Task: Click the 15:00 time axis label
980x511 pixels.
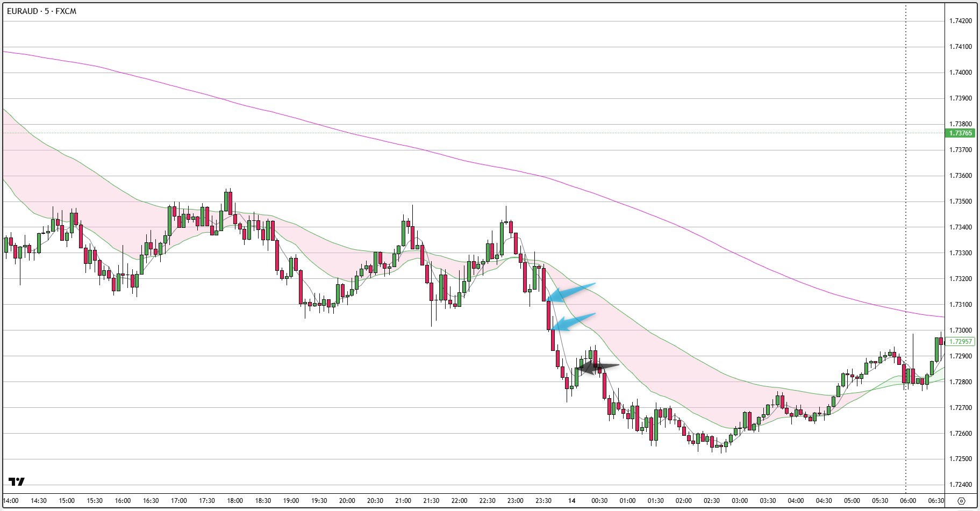Action: [x=67, y=501]
